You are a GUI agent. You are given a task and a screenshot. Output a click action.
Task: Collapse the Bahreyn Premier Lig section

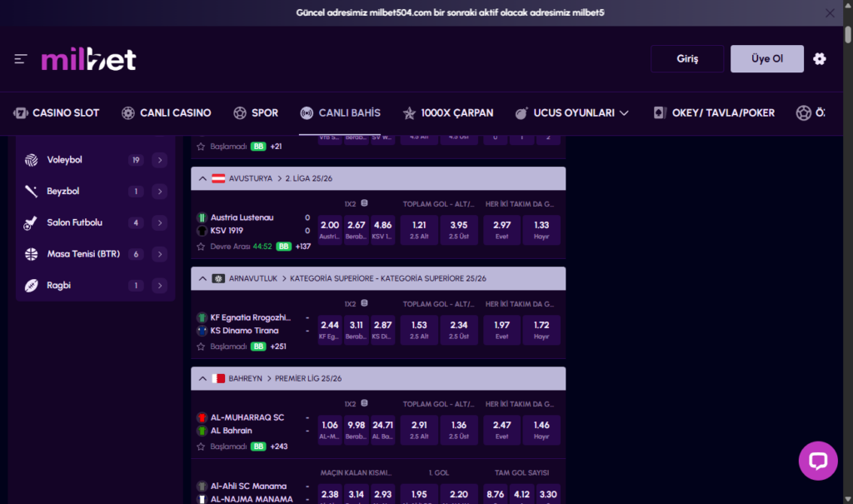[x=202, y=379]
